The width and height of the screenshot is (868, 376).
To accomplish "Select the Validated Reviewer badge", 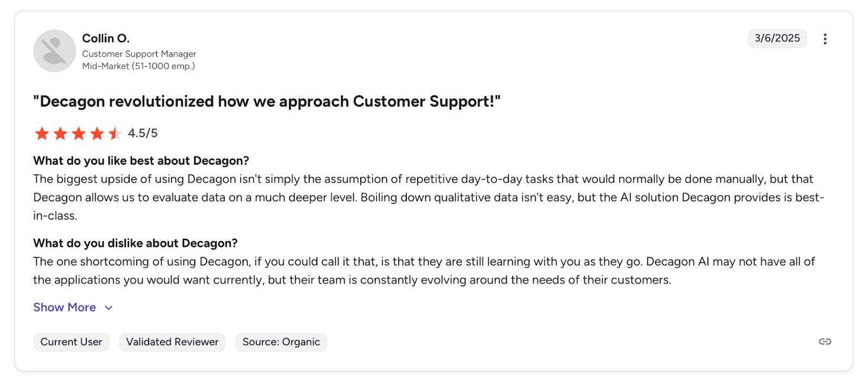I will pos(172,342).
